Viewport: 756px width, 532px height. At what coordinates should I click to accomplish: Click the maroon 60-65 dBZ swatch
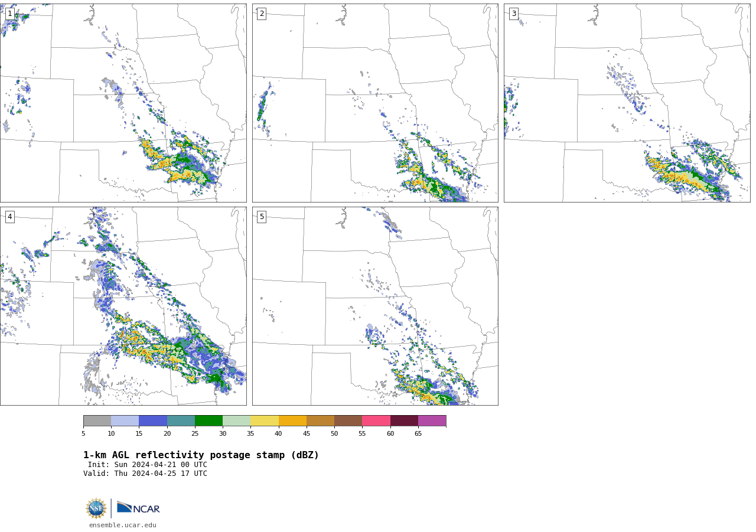(404, 421)
